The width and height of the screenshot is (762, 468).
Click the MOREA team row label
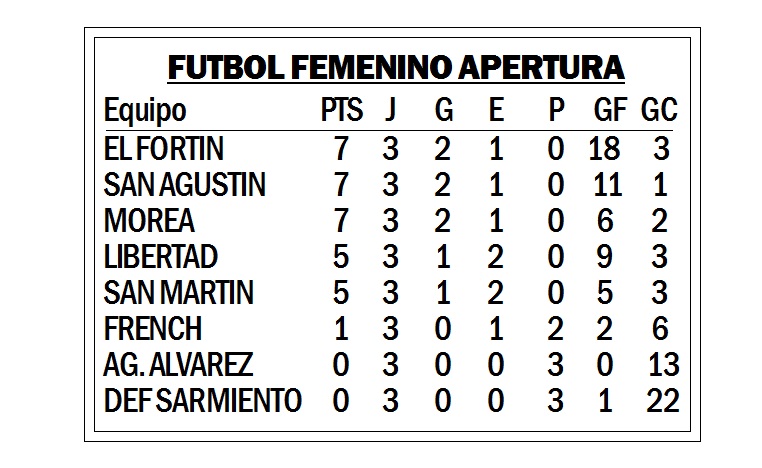click(x=149, y=221)
